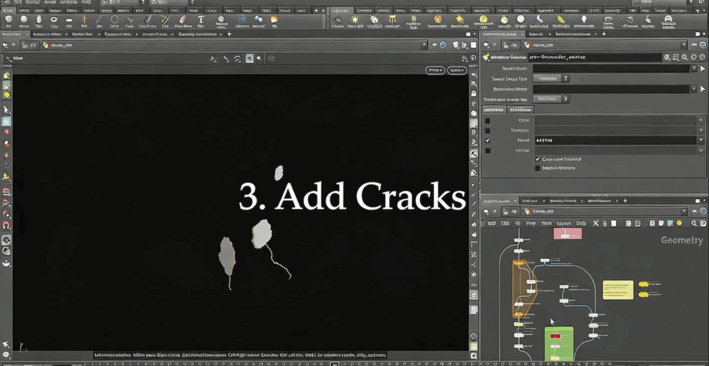
Task: Toggle the fourth checkbox in the parameter tab
Action: pos(487,150)
